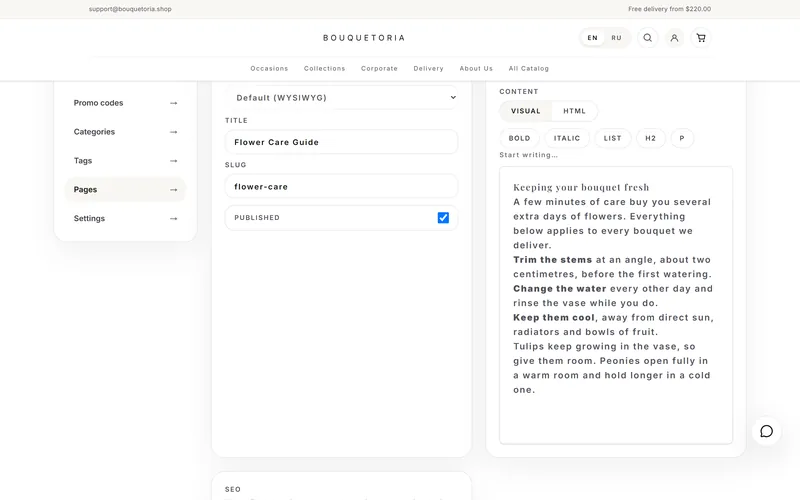The width and height of the screenshot is (800, 500).
Task: Click the support email address
Action: click(130, 9)
